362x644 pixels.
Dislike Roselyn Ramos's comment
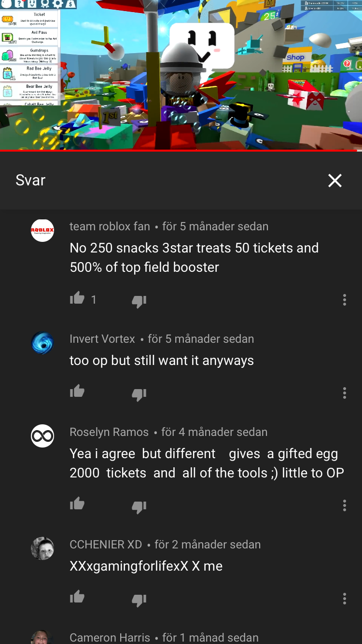pos(139,507)
